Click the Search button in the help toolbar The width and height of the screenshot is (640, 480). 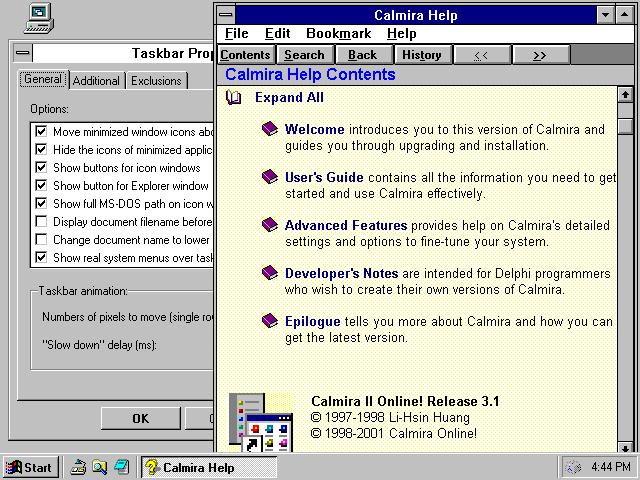pos(304,55)
